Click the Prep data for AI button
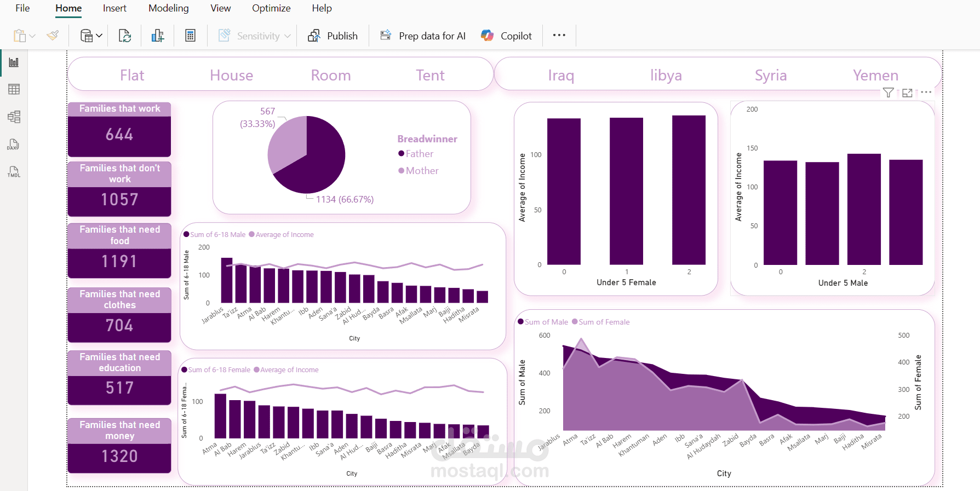The height and width of the screenshot is (491, 980). point(423,36)
